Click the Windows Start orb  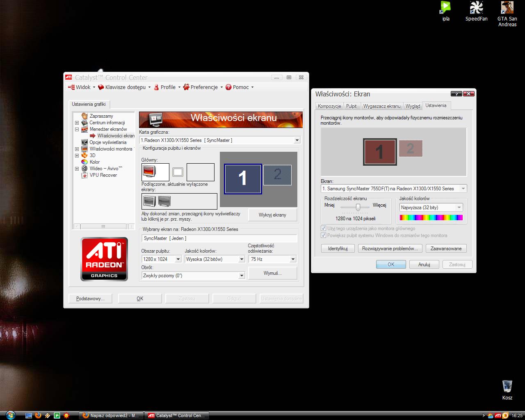point(10,415)
